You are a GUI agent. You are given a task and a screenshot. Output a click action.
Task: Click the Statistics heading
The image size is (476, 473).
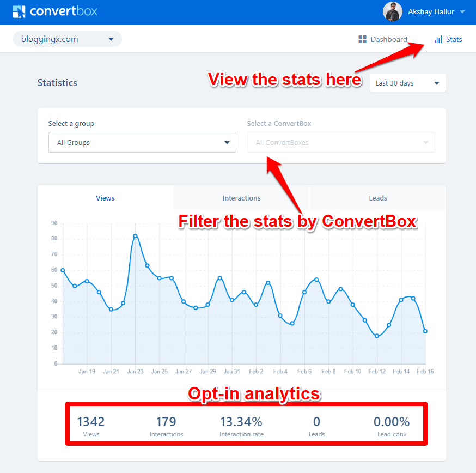(57, 83)
